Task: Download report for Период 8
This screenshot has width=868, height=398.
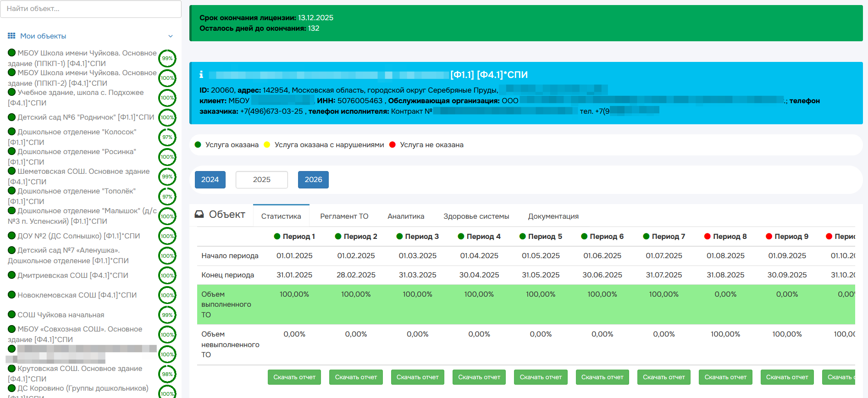Action: pos(725,377)
